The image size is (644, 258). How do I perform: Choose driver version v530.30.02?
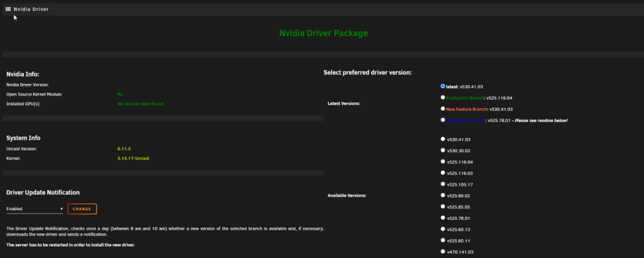pos(443,150)
